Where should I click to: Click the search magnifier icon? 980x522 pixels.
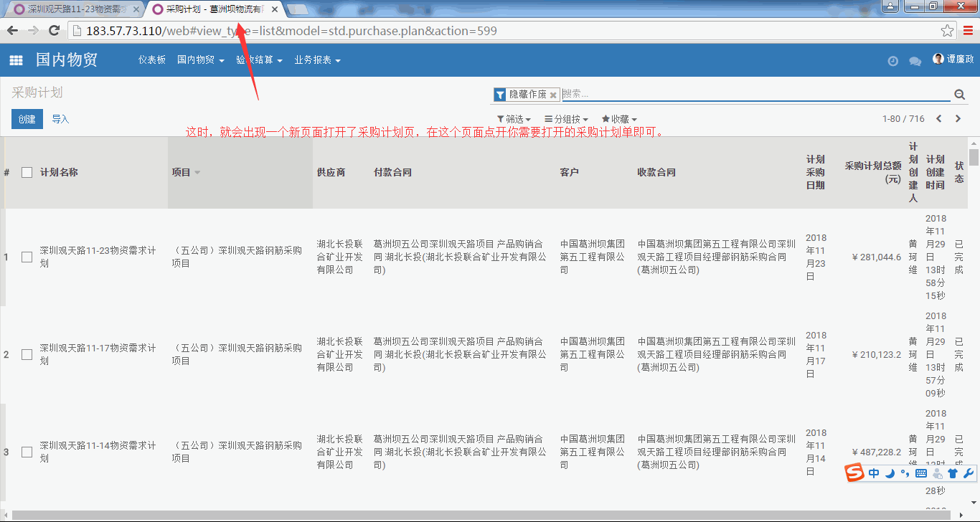(959, 95)
